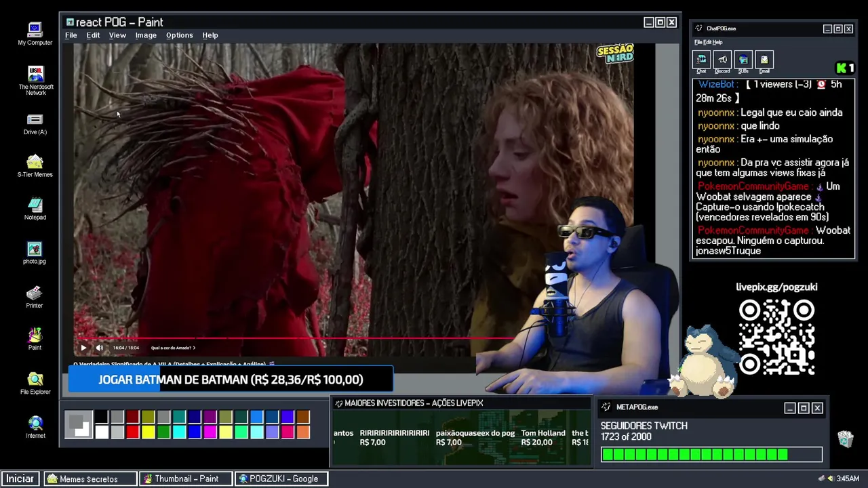Click the ChatPOG.exe title bar icon
Image resolution: width=868 pixels, height=488 pixels.
coord(699,28)
